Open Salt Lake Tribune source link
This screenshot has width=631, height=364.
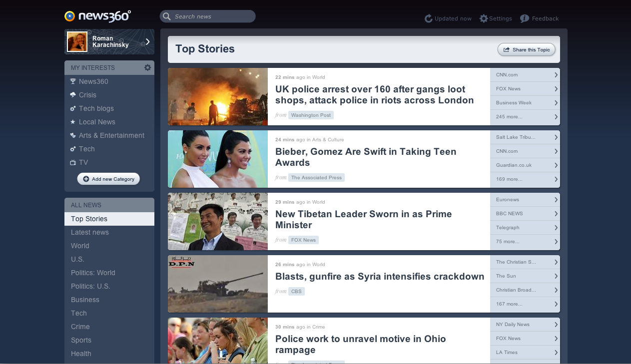point(525,137)
